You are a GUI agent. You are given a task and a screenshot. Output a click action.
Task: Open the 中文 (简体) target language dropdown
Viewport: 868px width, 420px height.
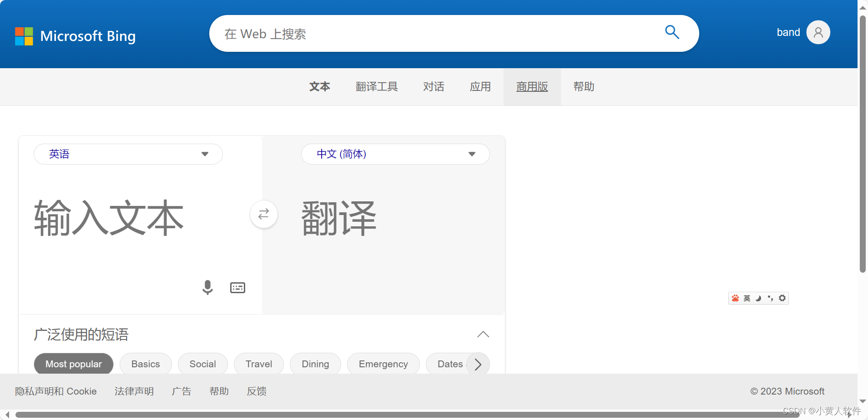point(395,154)
